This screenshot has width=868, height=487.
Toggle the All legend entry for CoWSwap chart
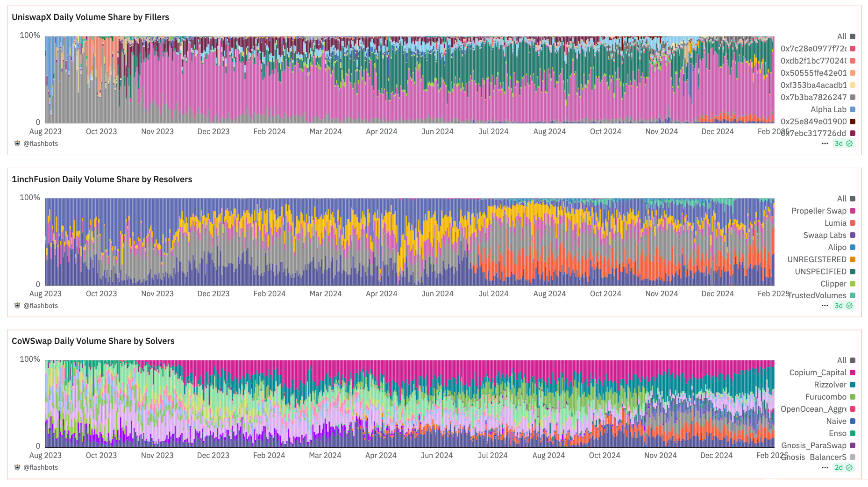click(841, 360)
